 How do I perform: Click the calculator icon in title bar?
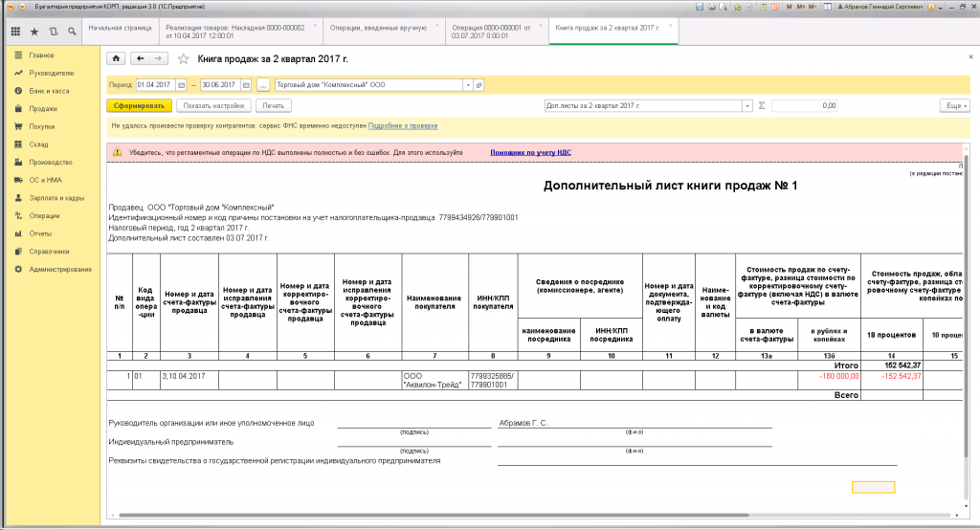pos(763,7)
